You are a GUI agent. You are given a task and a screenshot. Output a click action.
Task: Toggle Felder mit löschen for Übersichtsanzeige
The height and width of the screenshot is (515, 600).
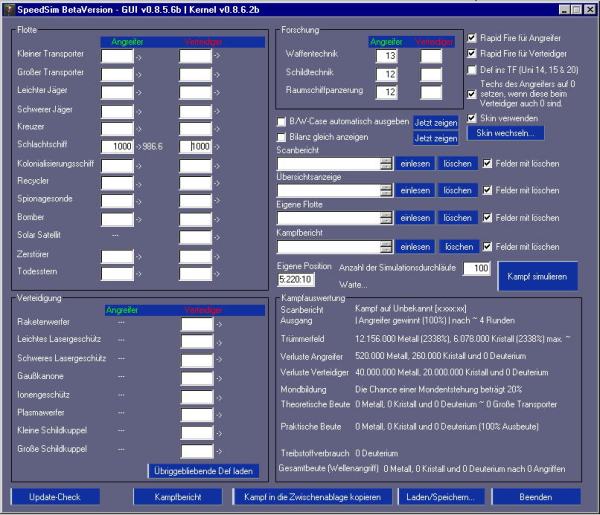pos(487,190)
